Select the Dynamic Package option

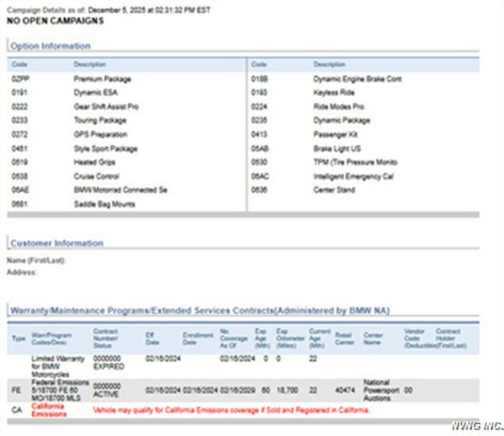[x=342, y=120]
